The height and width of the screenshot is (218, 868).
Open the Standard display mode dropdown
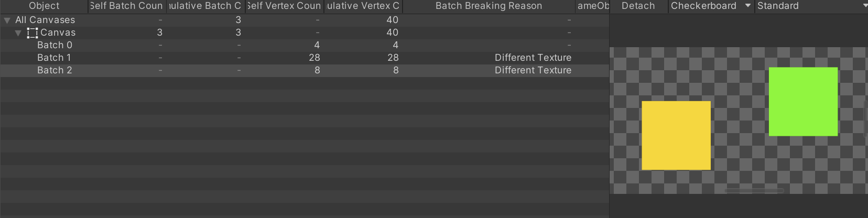pos(811,6)
